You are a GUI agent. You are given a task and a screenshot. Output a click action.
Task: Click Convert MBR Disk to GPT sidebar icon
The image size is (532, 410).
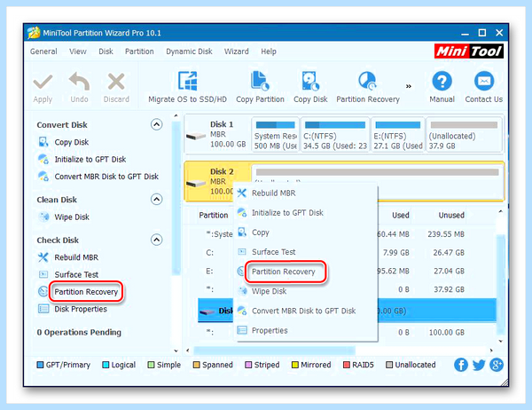pyautogui.click(x=43, y=176)
